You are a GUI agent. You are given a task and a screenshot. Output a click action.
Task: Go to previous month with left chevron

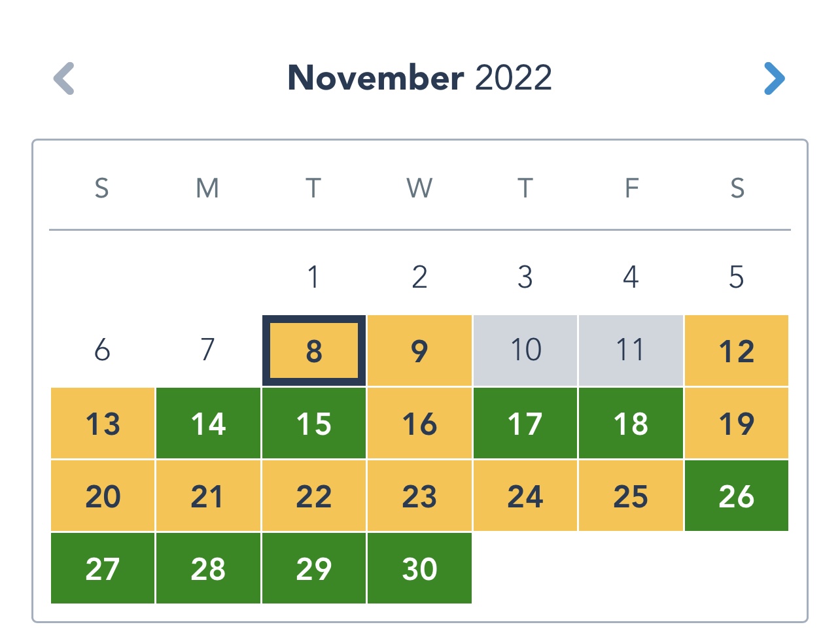click(64, 78)
